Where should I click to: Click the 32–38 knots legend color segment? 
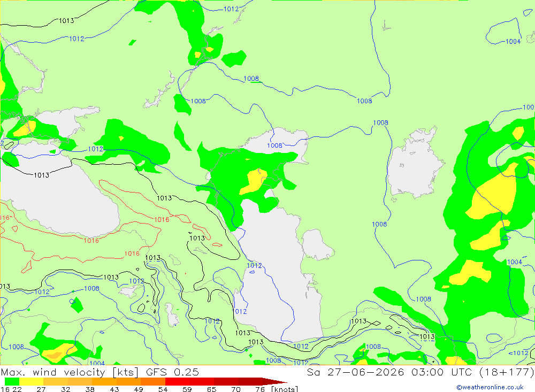(80, 381)
